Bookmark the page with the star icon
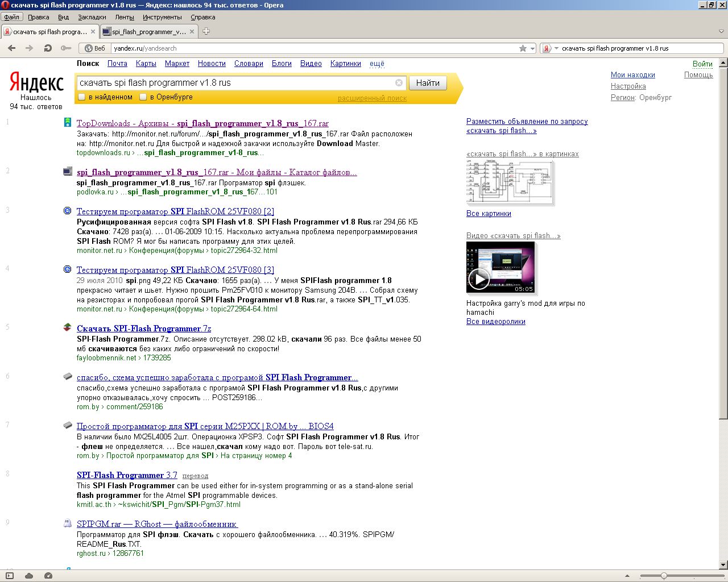Viewport: 728px width, 582px height. point(523,48)
